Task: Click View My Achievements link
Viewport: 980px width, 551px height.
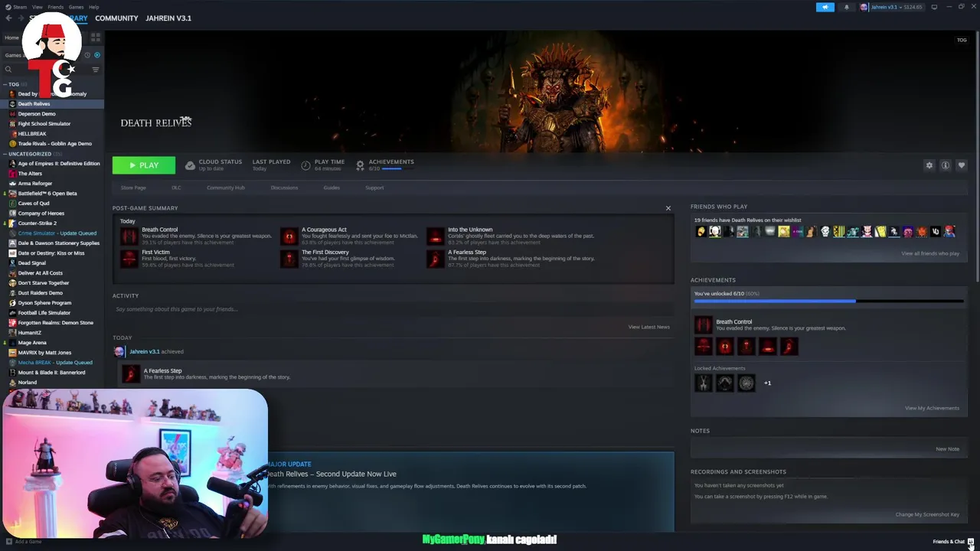Action: click(x=932, y=408)
